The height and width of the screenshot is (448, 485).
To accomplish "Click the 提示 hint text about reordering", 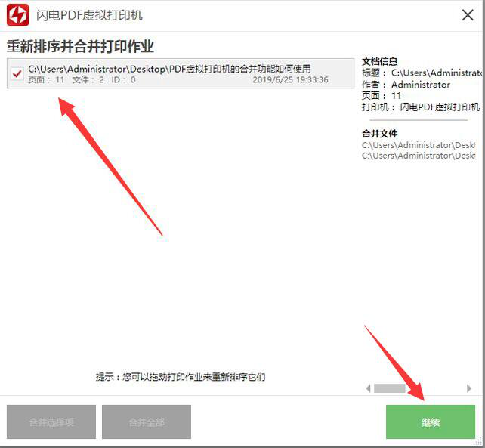I will pyautogui.click(x=181, y=377).
